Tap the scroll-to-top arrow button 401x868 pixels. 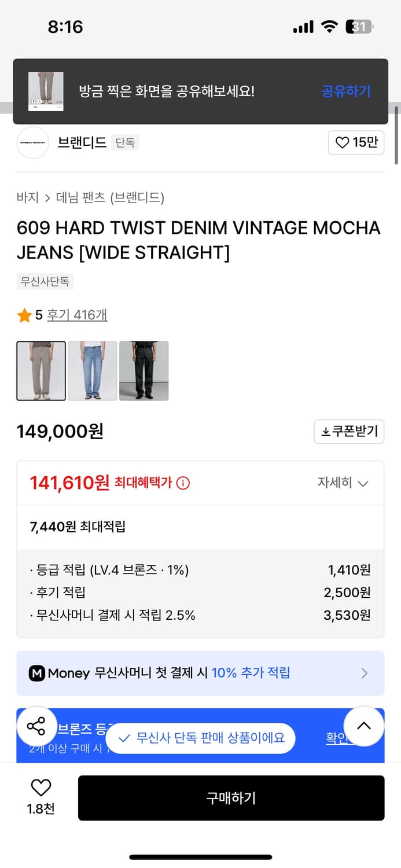[363, 726]
